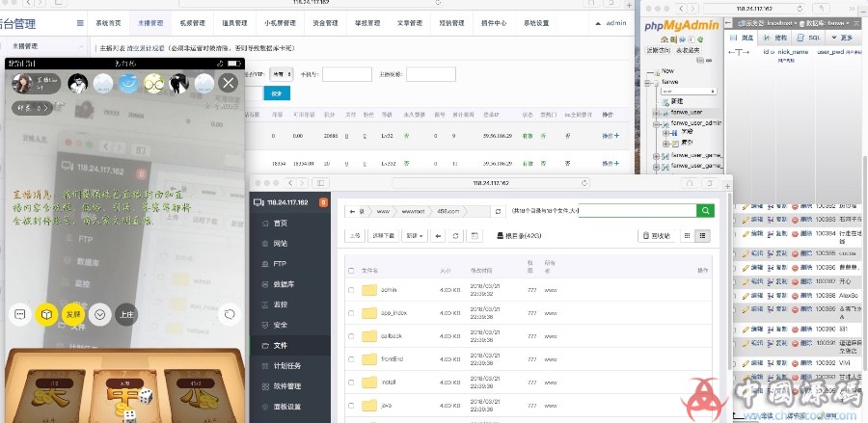Screen dimensions: 868x423
Task: Open the 视频管理 menu tab
Action: (x=192, y=23)
